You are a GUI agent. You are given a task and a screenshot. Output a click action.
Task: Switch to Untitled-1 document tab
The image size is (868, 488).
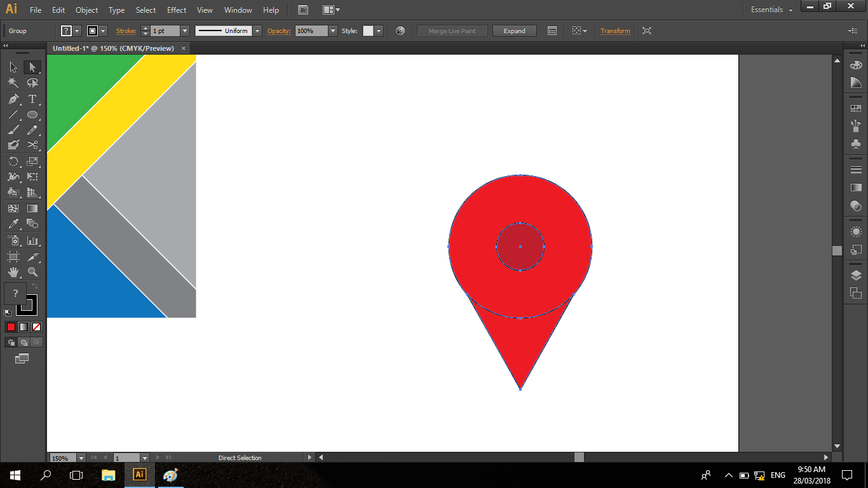click(113, 48)
